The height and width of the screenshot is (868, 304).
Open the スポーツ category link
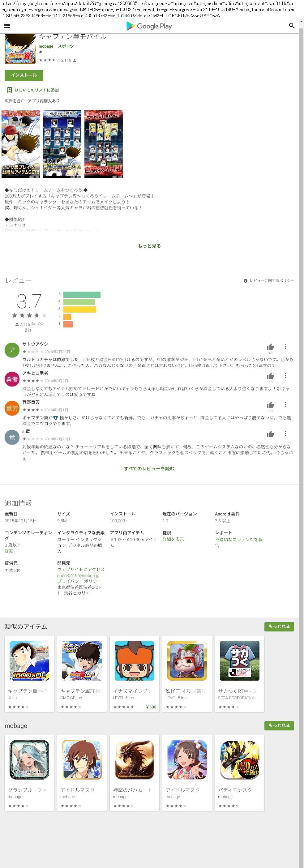(66, 46)
